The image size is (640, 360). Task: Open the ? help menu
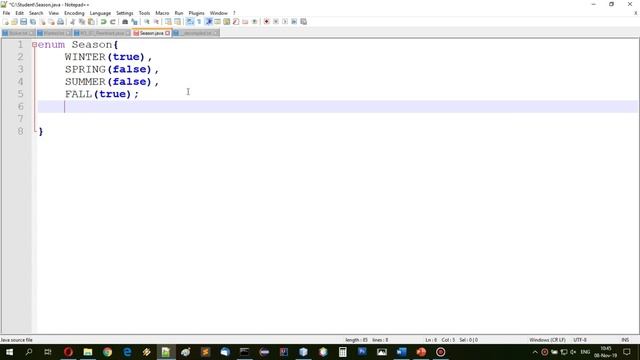click(234, 13)
